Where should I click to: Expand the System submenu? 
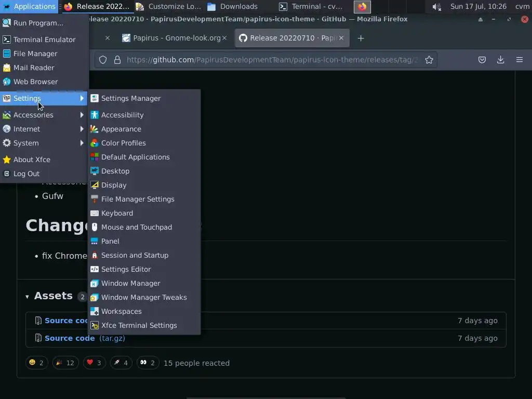(44, 143)
